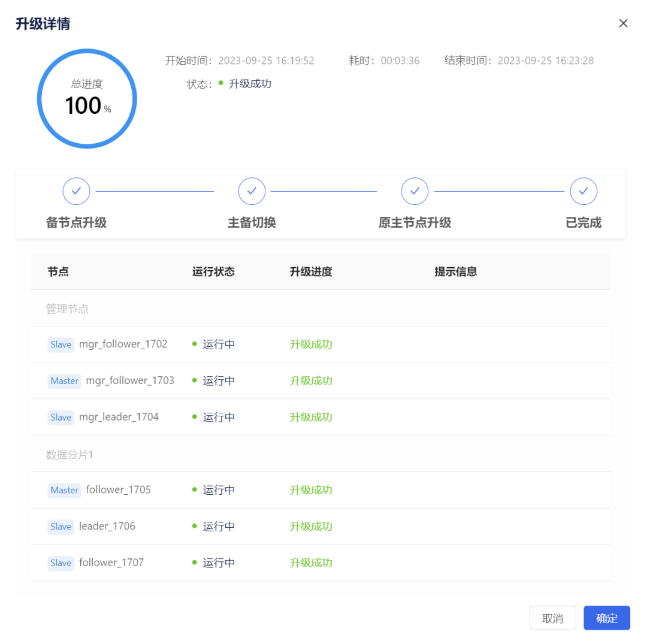This screenshot has width=647, height=644.
Task: Click the 数据分片1 group row
Action: click(320, 454)
